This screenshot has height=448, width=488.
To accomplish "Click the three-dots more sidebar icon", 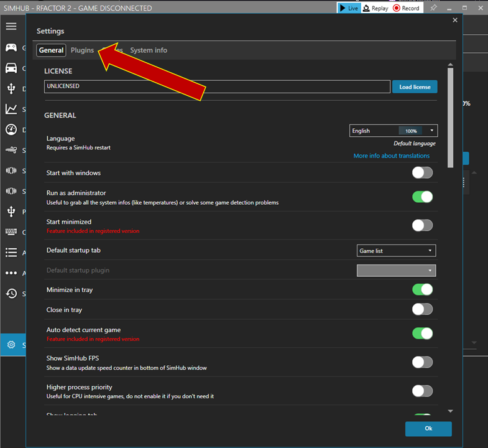I will point(11,273).
